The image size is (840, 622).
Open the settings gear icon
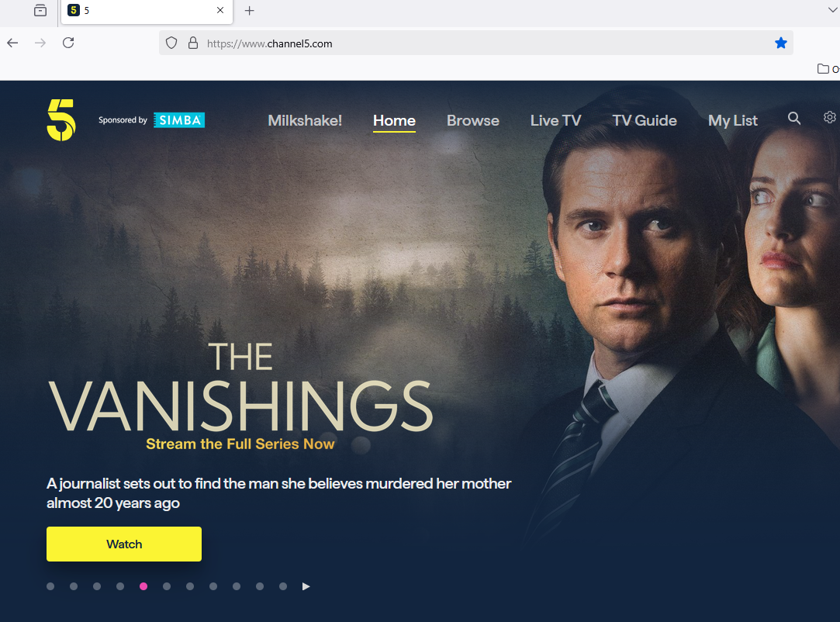829,117
